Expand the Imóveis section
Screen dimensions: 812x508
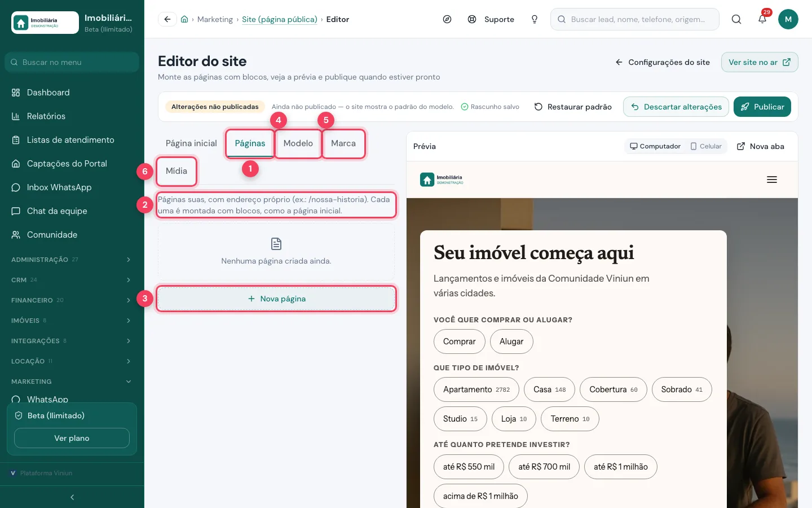pos(72,321)
